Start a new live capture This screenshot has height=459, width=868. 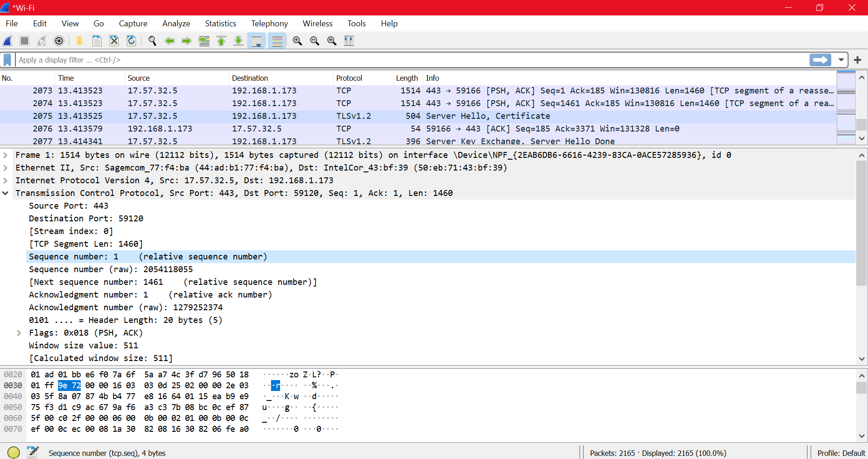pyautogui.click(x=7, y=41)
